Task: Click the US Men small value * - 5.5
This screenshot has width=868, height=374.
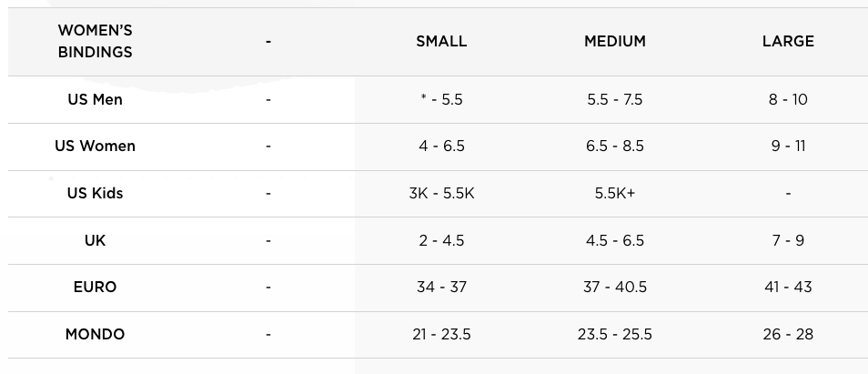Action: [441, 99]
